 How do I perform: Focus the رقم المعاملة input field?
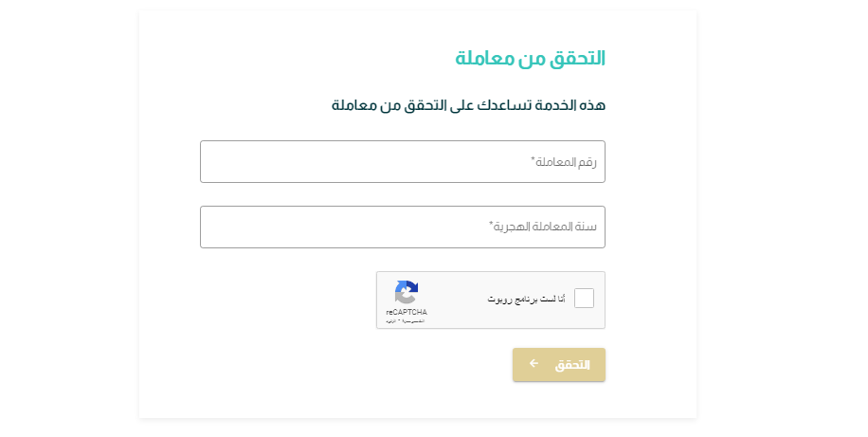click(403, 162)
